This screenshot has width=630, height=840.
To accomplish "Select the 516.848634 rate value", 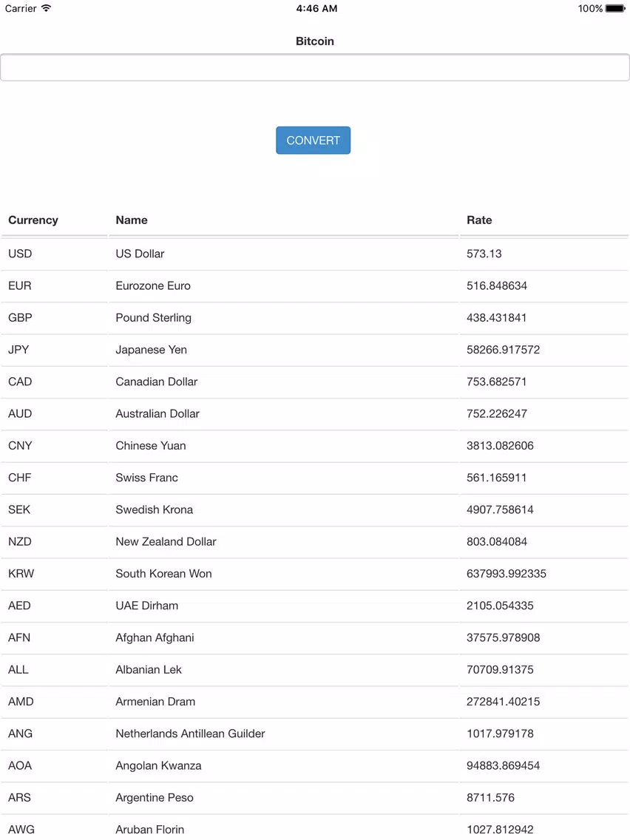I will click(497, 285).
